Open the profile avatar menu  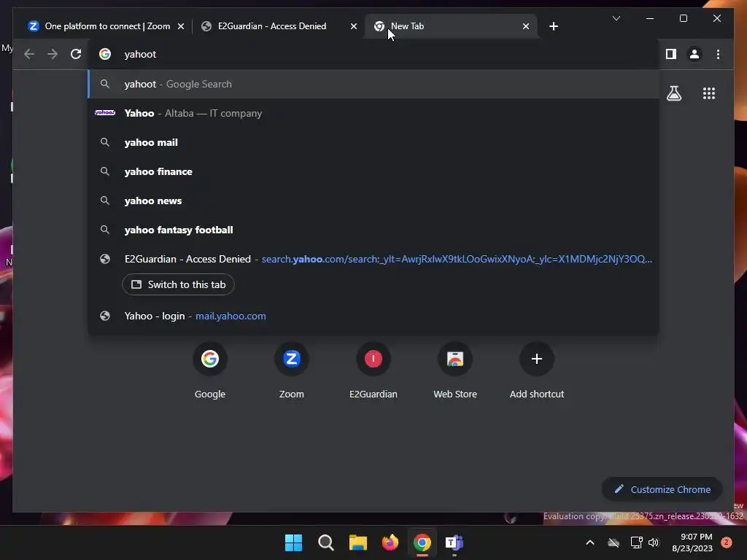point(694,54)
